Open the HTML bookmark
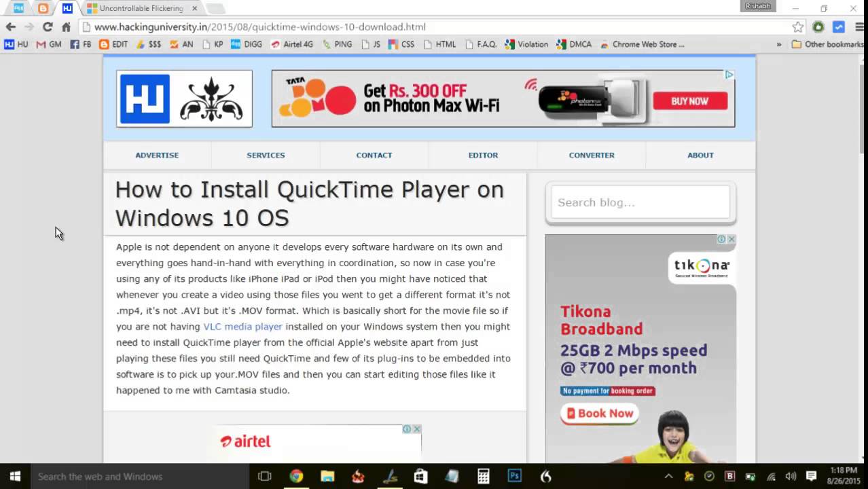868x489 pixels. pos(440,44)
